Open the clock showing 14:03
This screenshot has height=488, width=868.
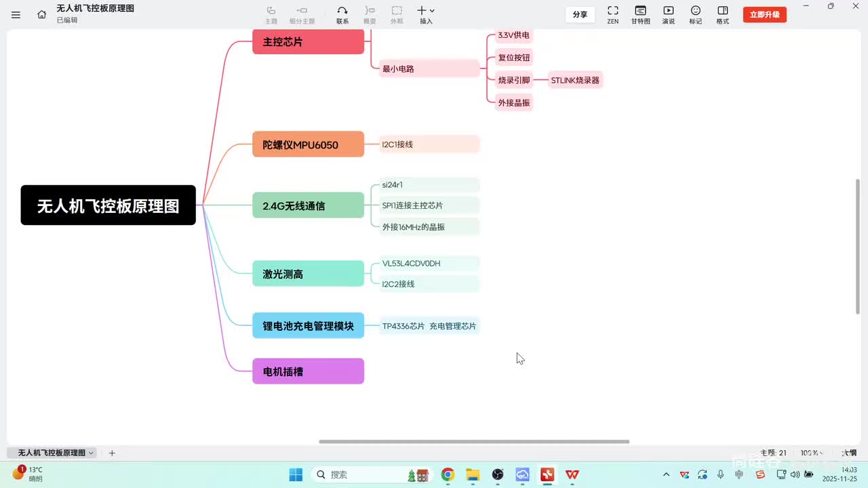point(840,474)
